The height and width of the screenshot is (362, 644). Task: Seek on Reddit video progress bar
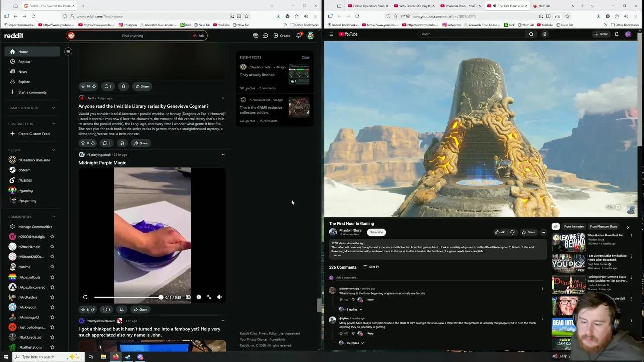127,297
